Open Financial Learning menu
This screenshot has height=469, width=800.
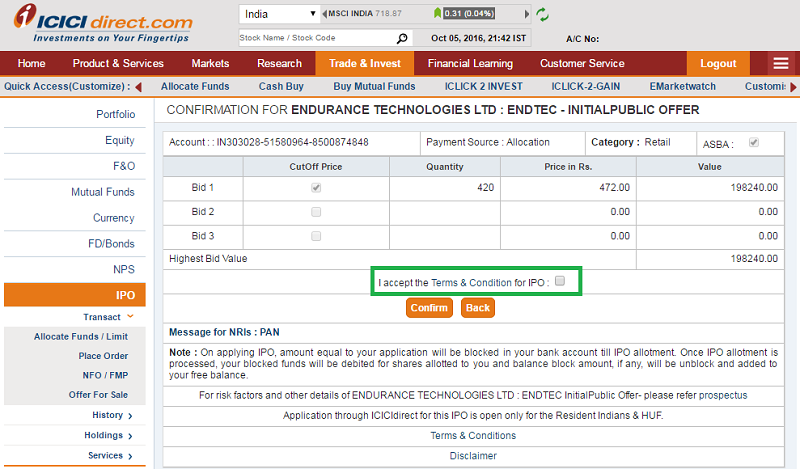click(470, 63)
